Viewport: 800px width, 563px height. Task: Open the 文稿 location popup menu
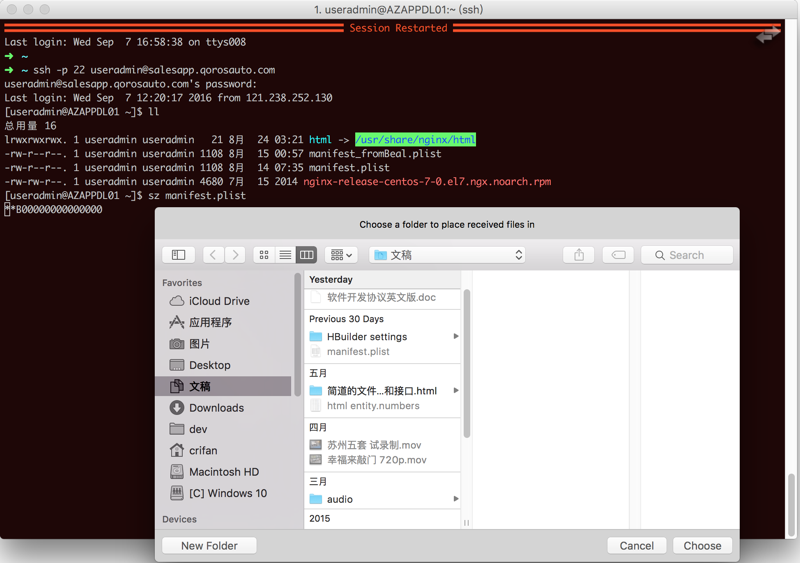tap(448, 255)
